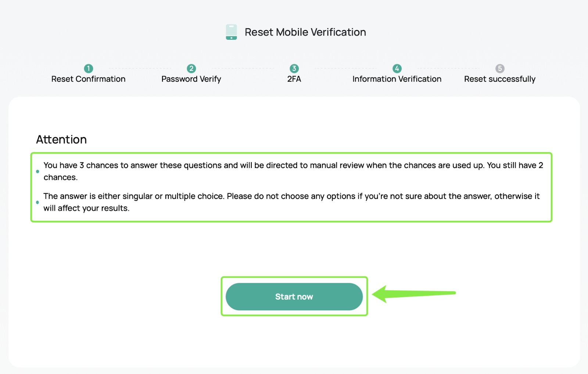This screenshot has height=374, width=588.
Task: Click the grey step 5 circle icon
Action: (500, 68)
